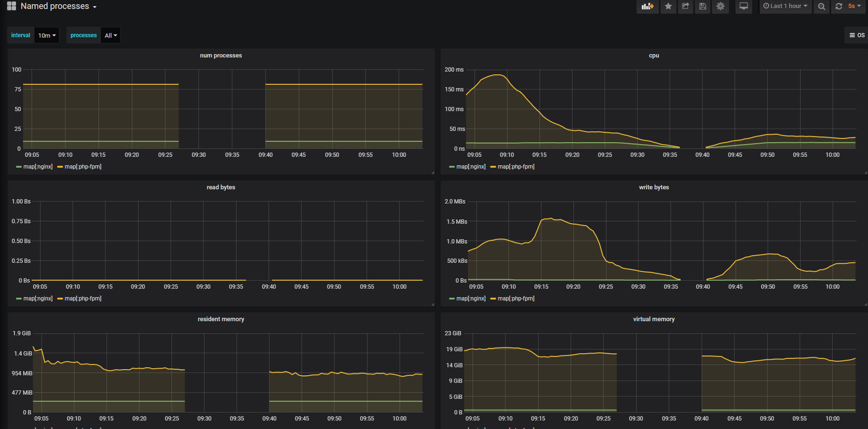
Task: Open the Share dashboard icon
Action: click(685, 6)
